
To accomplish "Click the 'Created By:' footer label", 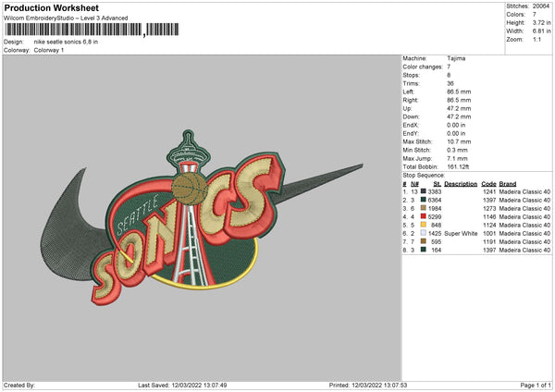I will (19, 385).
